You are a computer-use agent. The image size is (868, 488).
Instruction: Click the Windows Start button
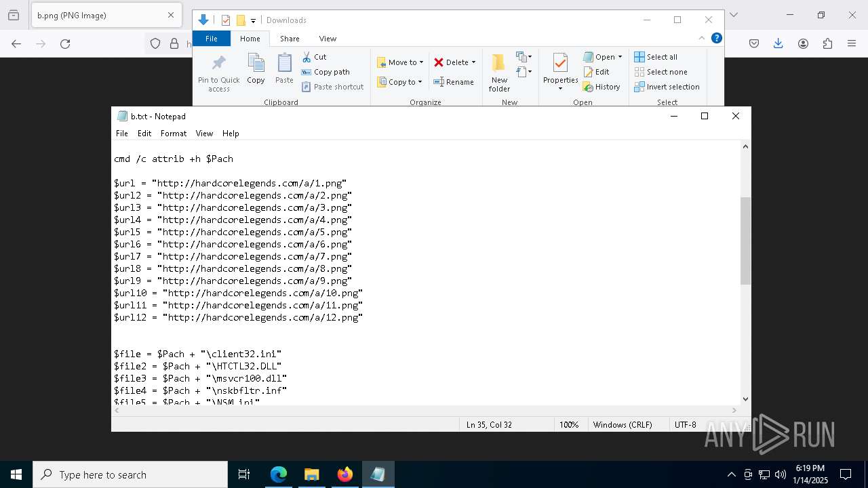click(x=16, y=474)
